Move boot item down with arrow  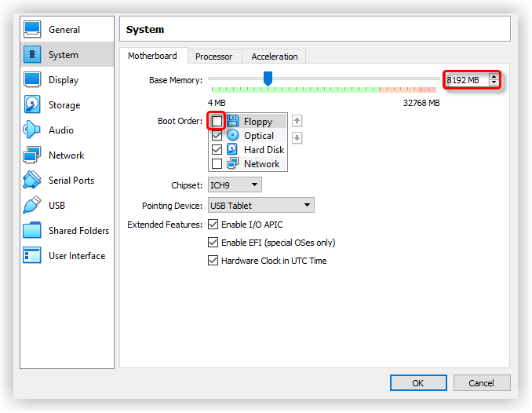[x=297, y=138]
